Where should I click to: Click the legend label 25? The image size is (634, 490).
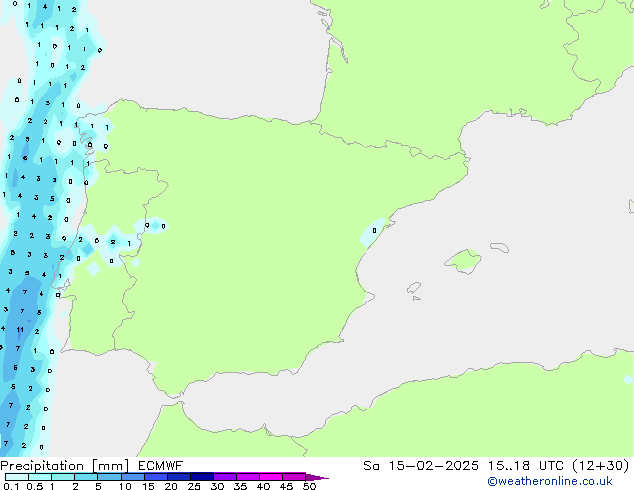pos(194,486)
